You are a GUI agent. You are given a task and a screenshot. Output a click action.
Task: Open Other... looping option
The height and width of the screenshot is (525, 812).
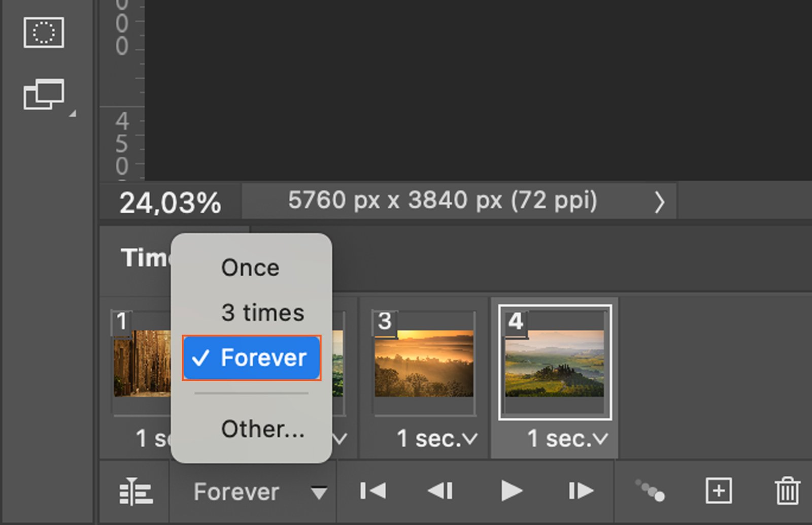point(262,429)
